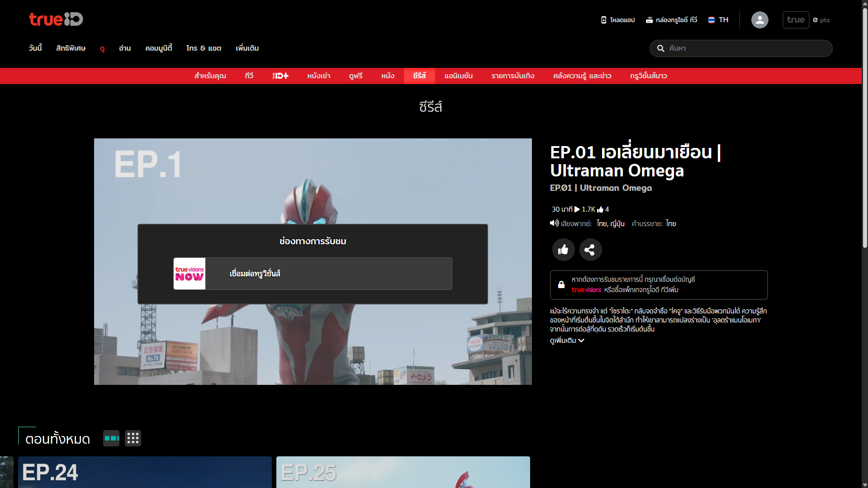Open the โทร & แชต menu
Screen dimensions: 868x488
204,48
